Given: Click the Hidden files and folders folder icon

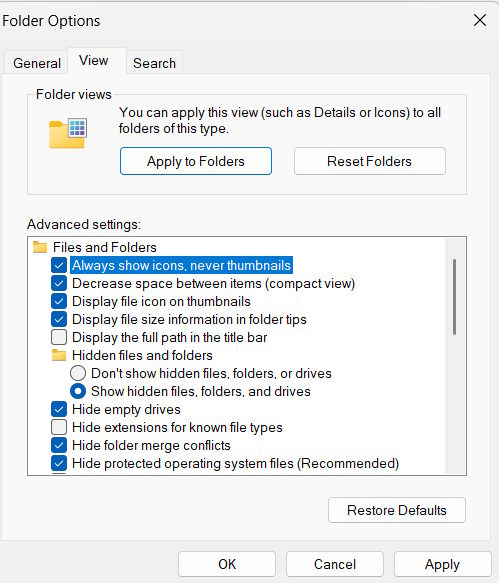Looking at the screenshot, I should [59, 355].
